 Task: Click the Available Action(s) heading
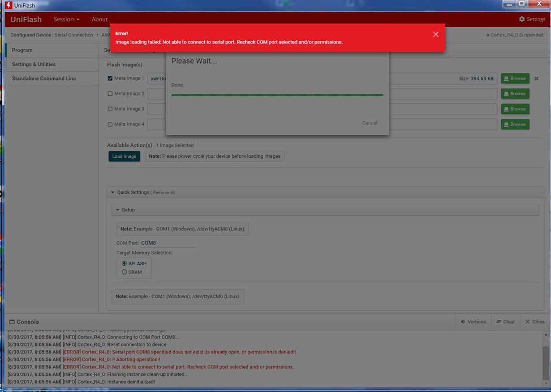click(x=129, y=145)
